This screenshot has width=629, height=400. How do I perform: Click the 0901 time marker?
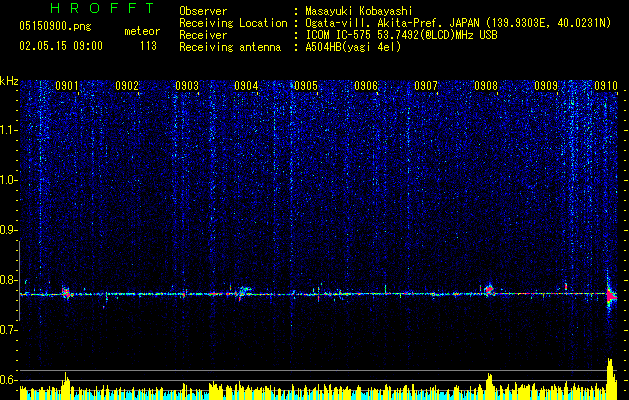[x=67, y=86]
